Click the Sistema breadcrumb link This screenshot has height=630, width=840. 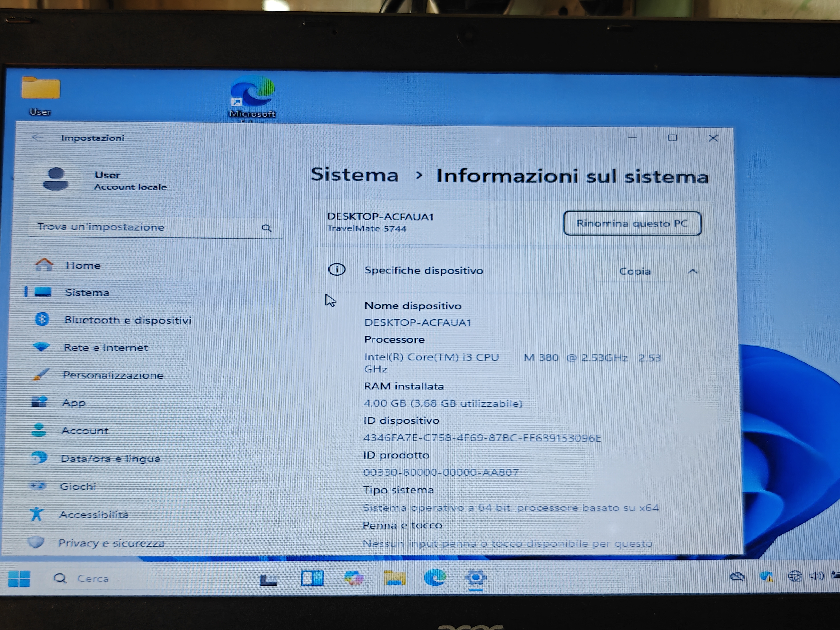tap(355, 175)
